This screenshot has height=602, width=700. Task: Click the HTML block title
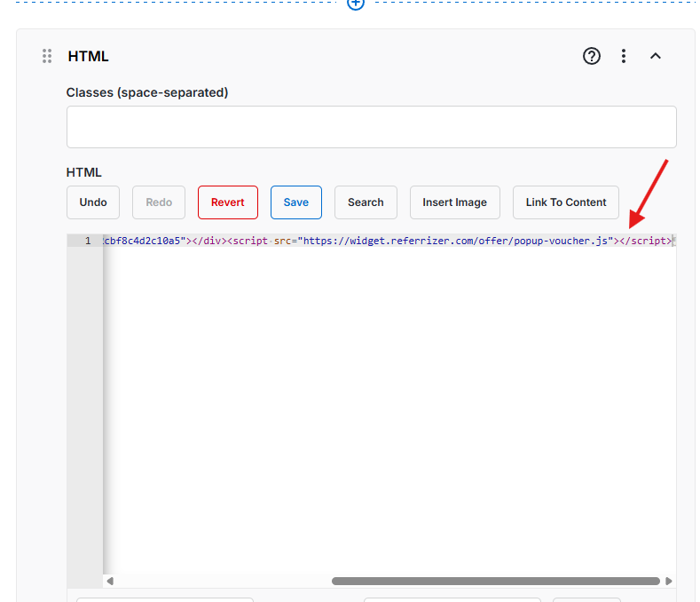click(x=89, y=56)
